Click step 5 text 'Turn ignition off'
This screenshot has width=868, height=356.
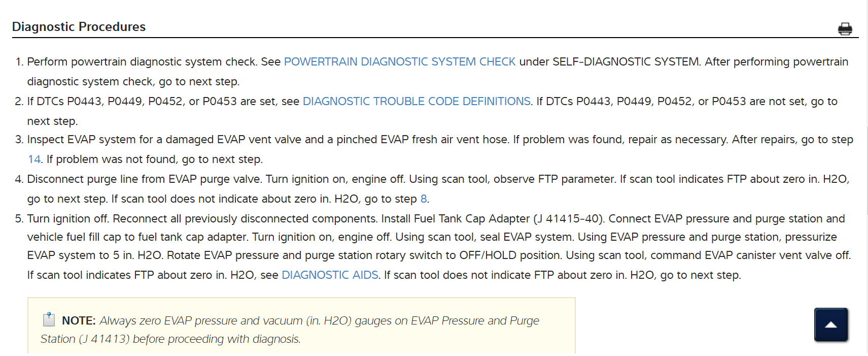click(x=68, y=219)
